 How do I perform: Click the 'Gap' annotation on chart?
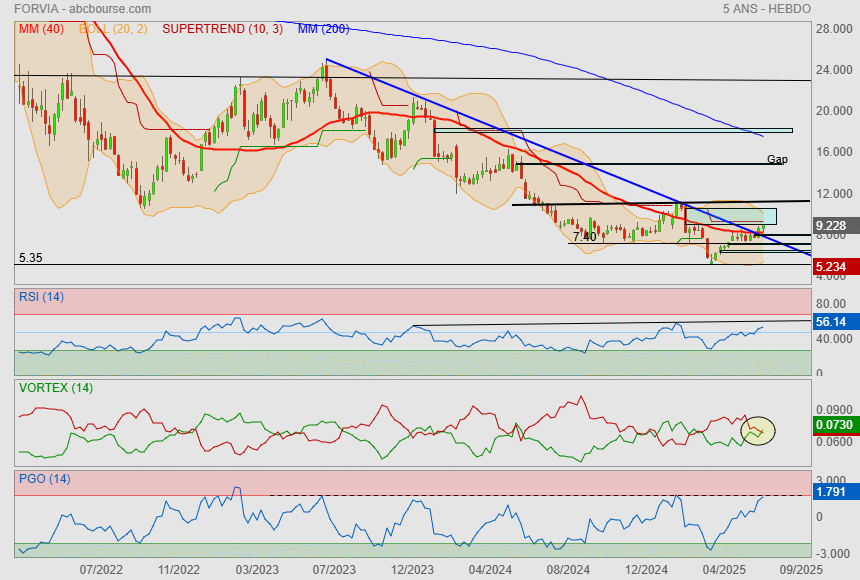[x=777, y=159]
